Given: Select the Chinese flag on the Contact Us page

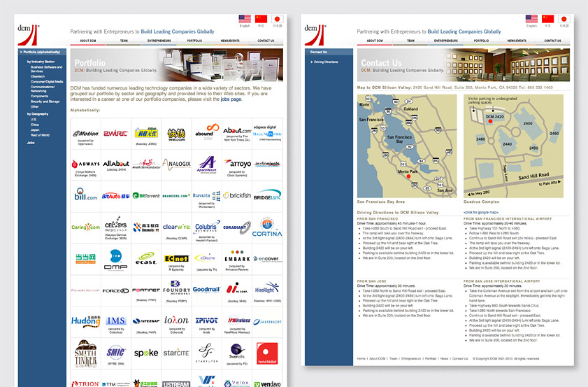Looking at the screenshot, I should click(x=548, y=19).
